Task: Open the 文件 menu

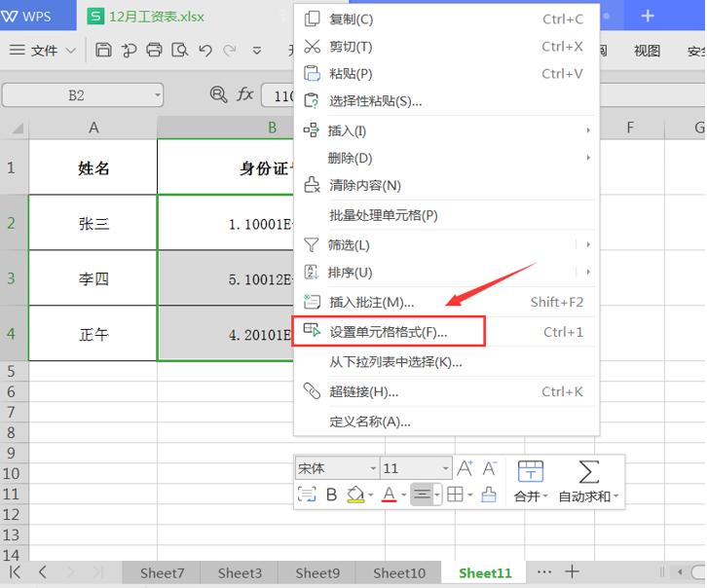Action: [44, 50]
